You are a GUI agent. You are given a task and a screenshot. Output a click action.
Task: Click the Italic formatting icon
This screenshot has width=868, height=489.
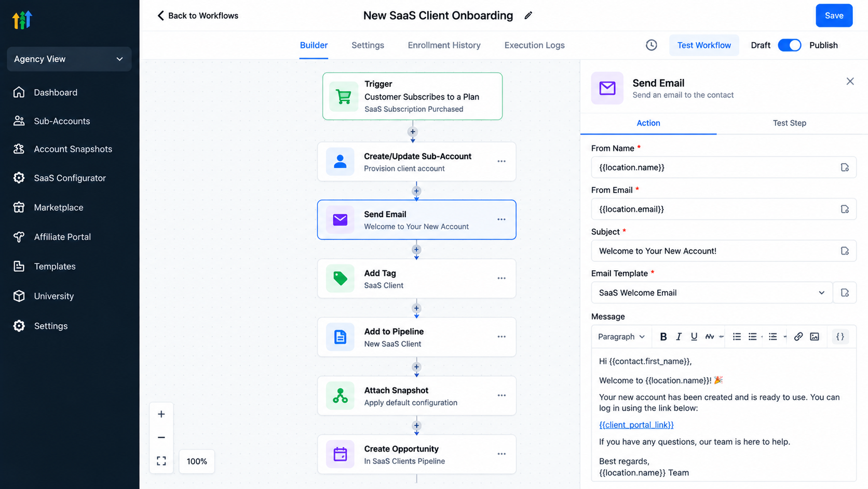[x=679, y=337]
